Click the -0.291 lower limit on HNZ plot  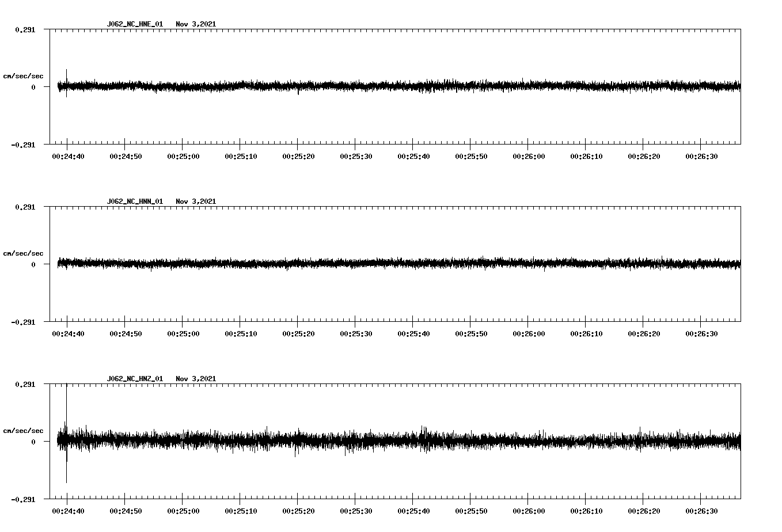[23, 499]
